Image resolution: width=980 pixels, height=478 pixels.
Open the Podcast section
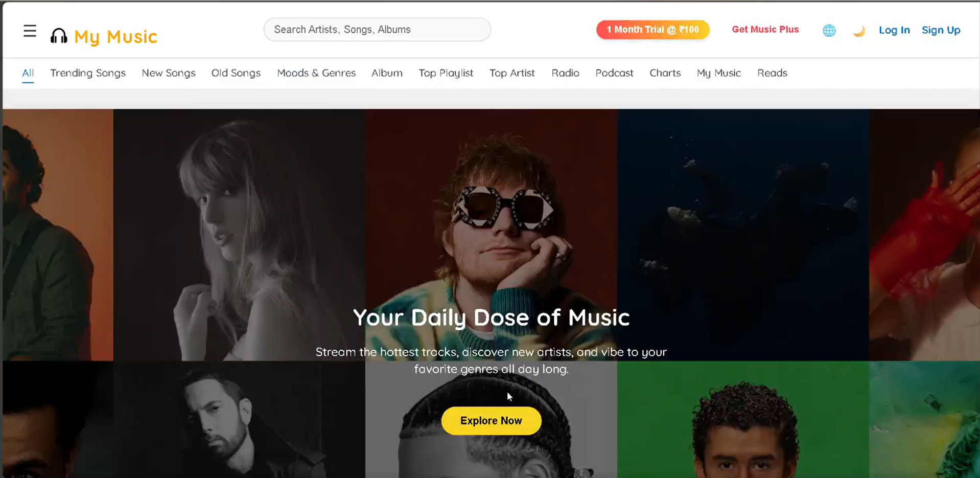tap(614, 73)
